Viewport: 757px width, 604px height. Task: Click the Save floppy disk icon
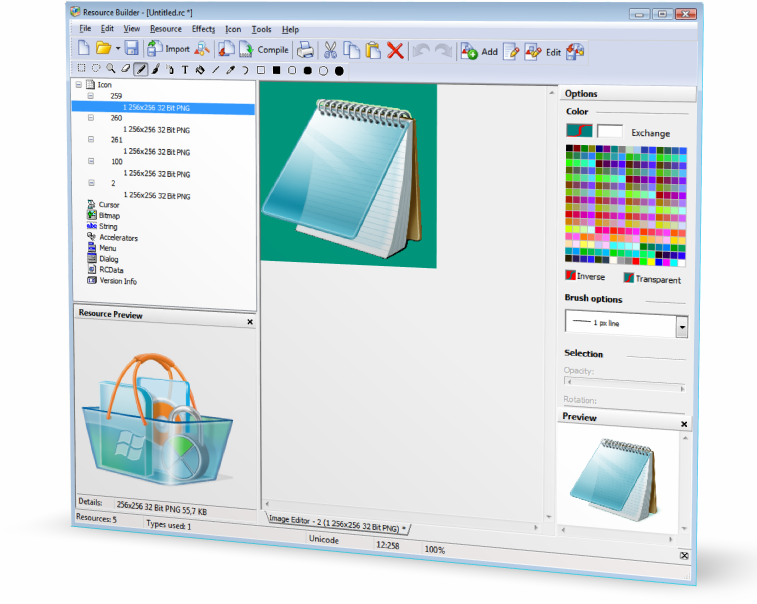(131, 48)
